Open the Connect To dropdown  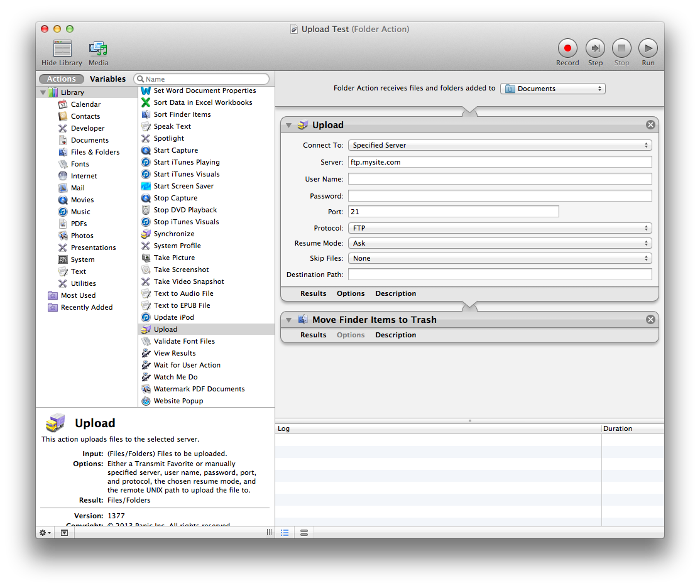[500, 145]
